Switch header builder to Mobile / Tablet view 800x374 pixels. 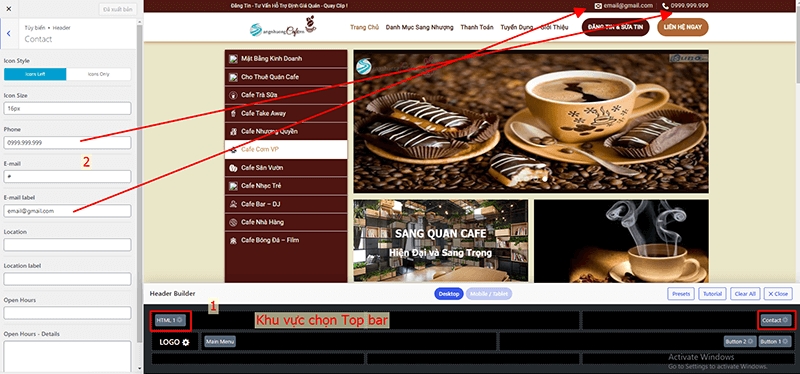coord(489,294)
